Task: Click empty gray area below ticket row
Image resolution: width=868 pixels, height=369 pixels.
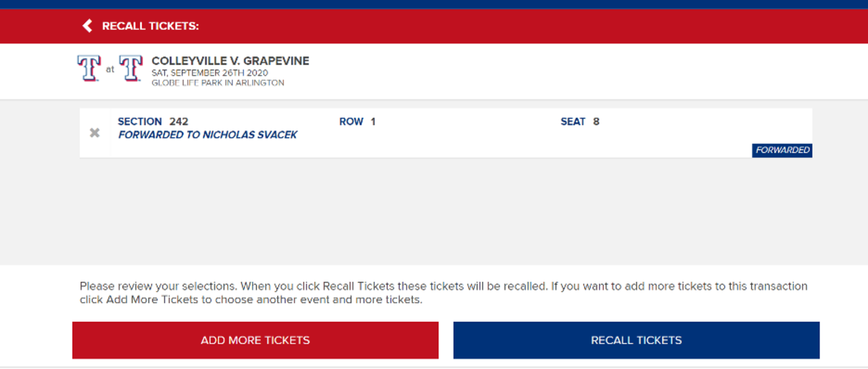Action: click(434, 212)
